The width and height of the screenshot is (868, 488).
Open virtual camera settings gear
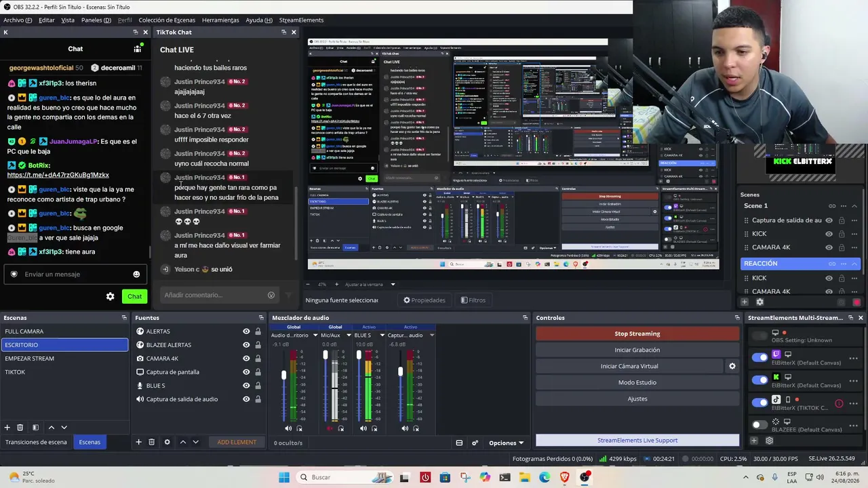pos(732,366)
